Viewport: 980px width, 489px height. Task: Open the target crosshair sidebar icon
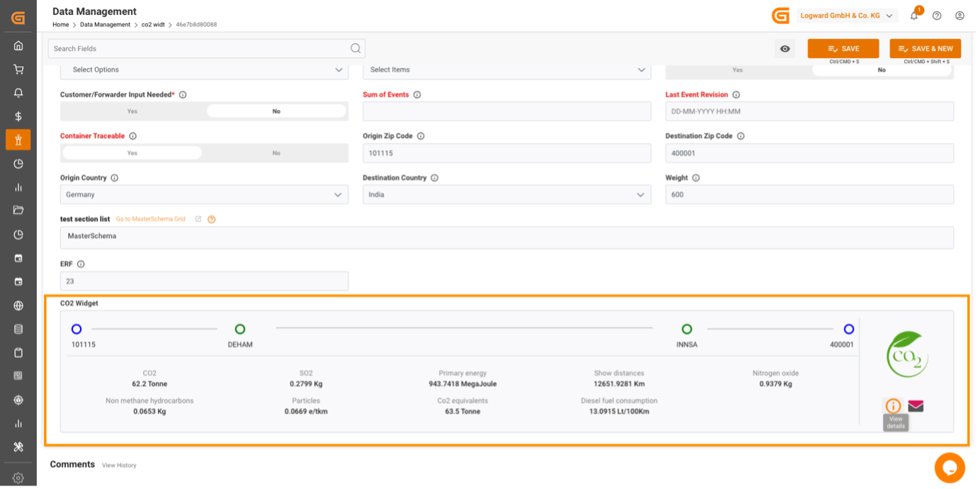[x=18, y=400]
